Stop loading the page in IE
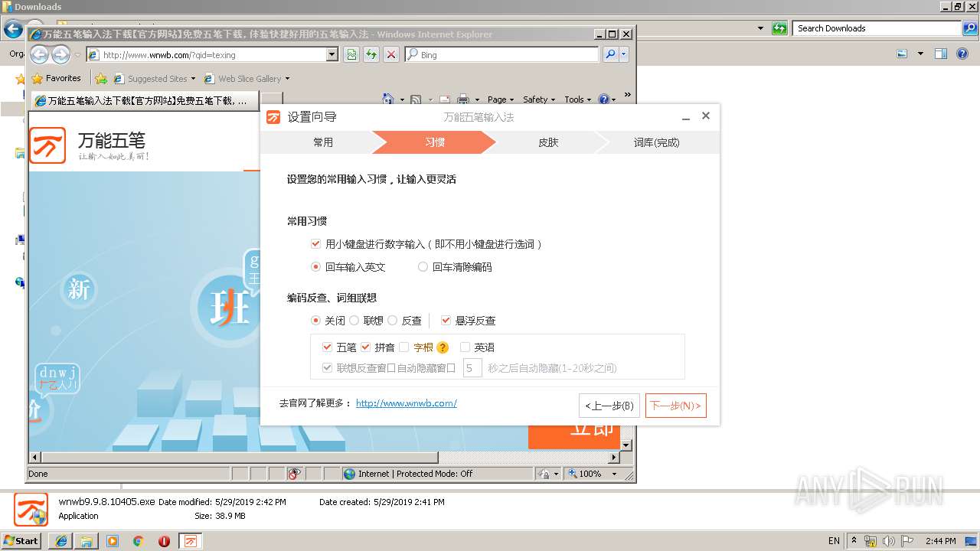 click(x=391, y=54)
